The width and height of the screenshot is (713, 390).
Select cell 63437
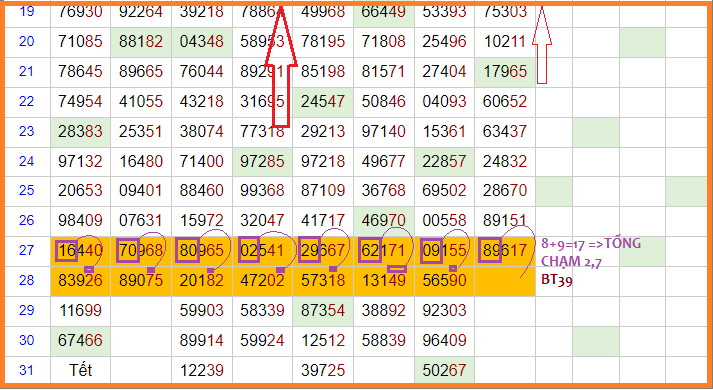tap(505, 132)
